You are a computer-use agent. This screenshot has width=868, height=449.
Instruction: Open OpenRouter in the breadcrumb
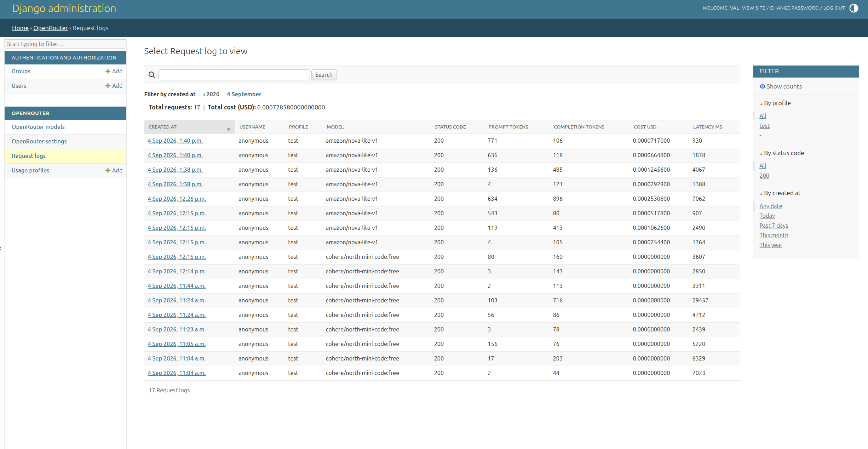[x=51, y=28]
